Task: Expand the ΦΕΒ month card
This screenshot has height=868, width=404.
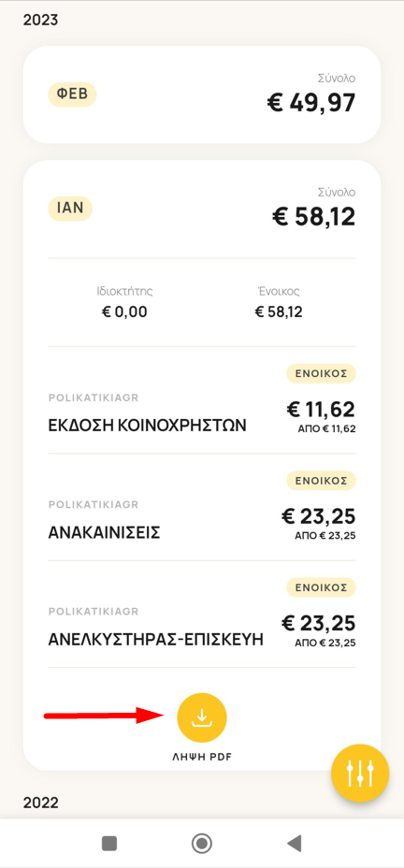Action: (202, 94)
